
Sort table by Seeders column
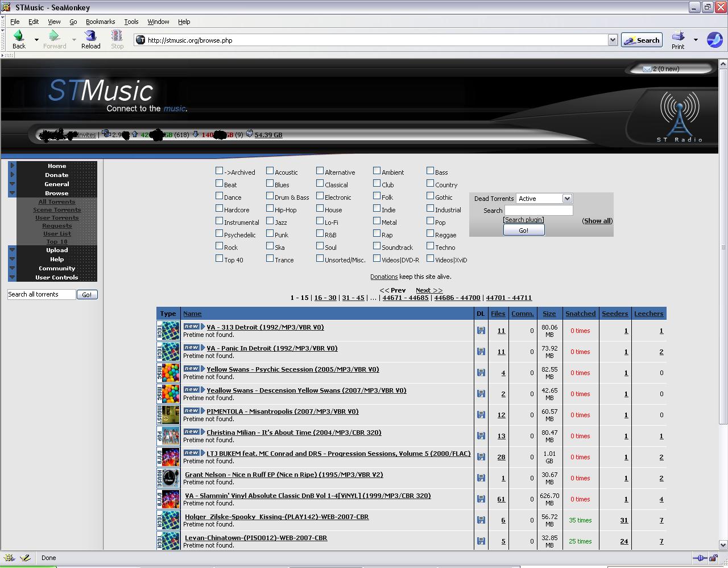point(615,314)
